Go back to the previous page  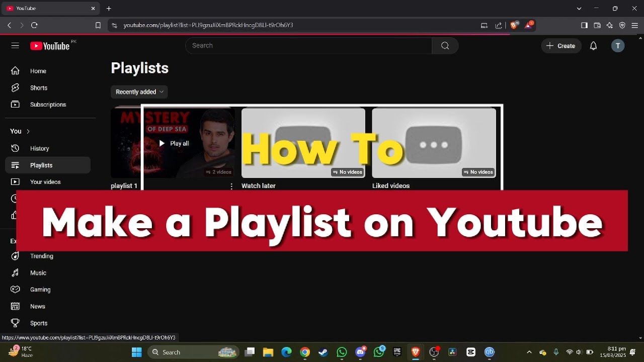pyautogui.click(x=9, y=25)
